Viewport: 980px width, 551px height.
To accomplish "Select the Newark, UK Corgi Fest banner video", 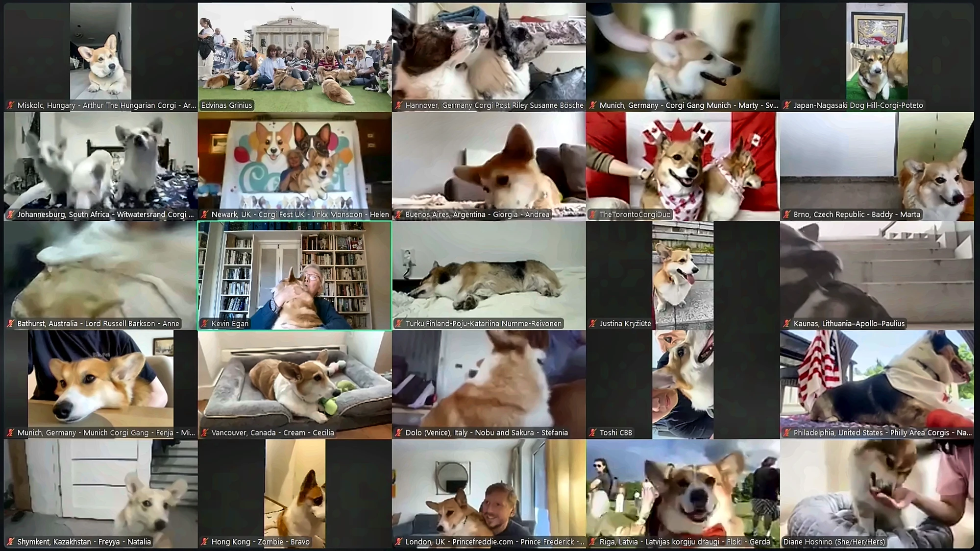I will 294,166.
